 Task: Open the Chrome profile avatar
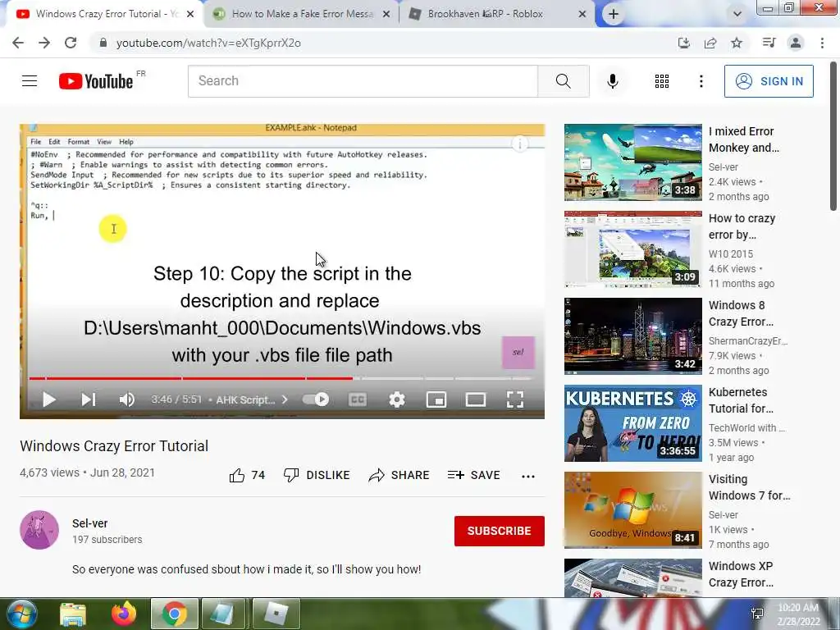pos(796,43)
